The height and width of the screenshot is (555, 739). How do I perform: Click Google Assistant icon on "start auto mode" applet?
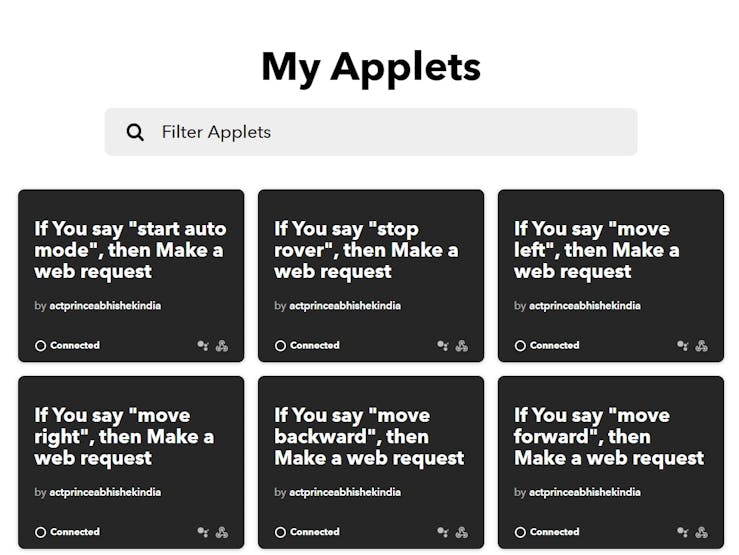tap(203, 346)
